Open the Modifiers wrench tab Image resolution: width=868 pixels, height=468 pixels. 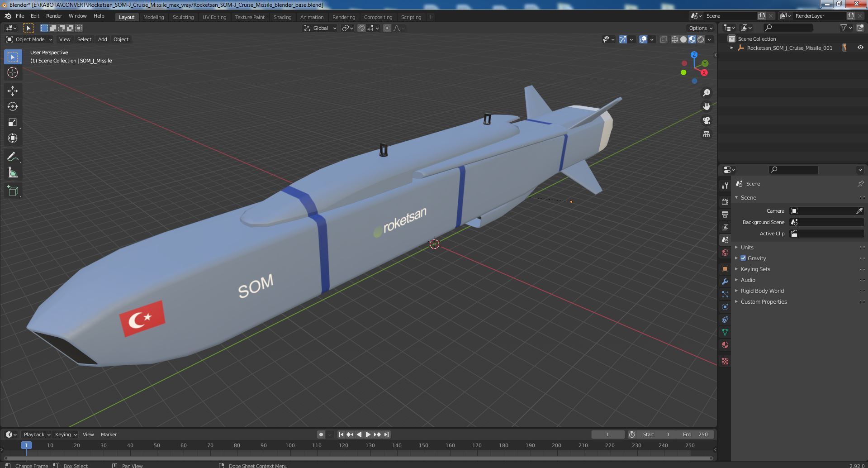[x=725, y=282]
